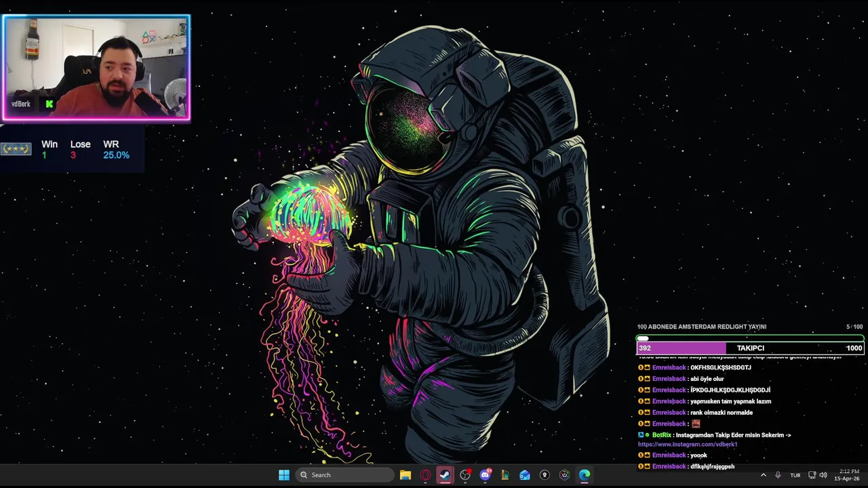Expand the hidden system tray icons

(x=764, y=475)
